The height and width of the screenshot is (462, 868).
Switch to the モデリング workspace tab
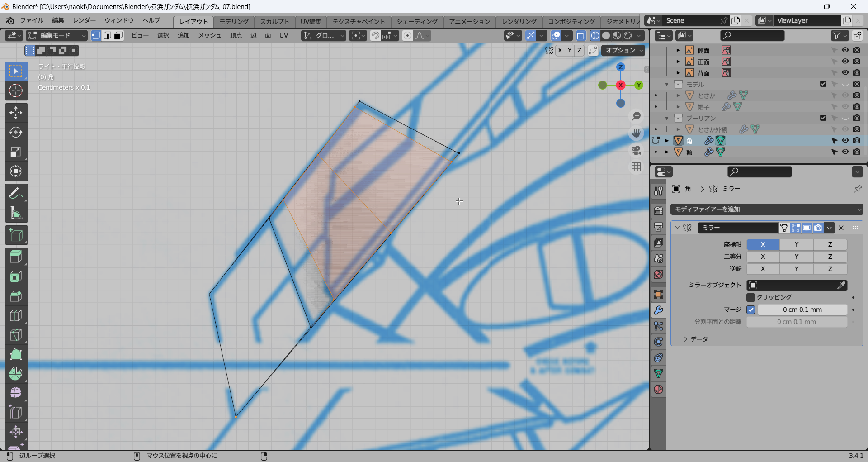pos(234,21)
